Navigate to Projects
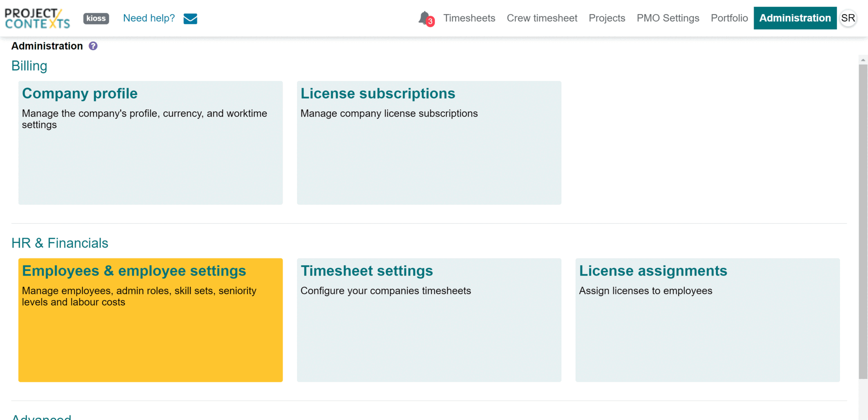Viewport: 868px width, 420px height. pyautogui.click(x=607, y=18)
